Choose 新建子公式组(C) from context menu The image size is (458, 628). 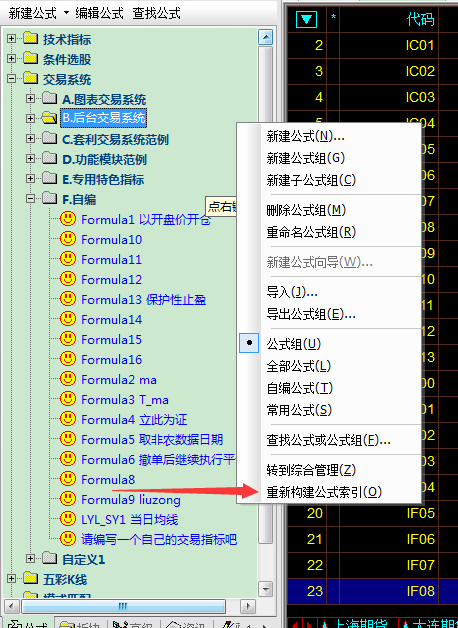click(329, 180)
